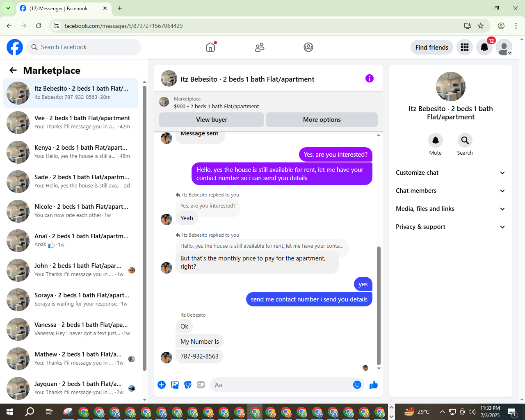This screenshot has height=420, width=525.
Task: Open conversation information purple icon
Action: (370, 78)
